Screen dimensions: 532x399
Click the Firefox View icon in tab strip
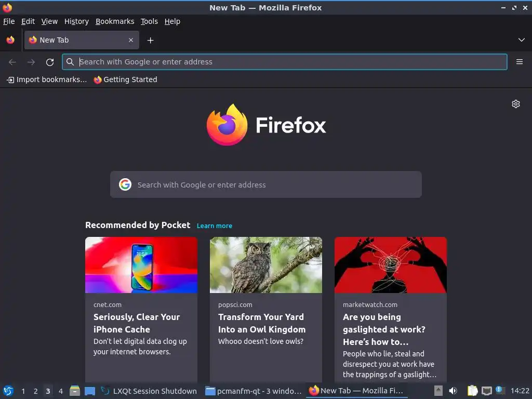(x=10, y=40)
